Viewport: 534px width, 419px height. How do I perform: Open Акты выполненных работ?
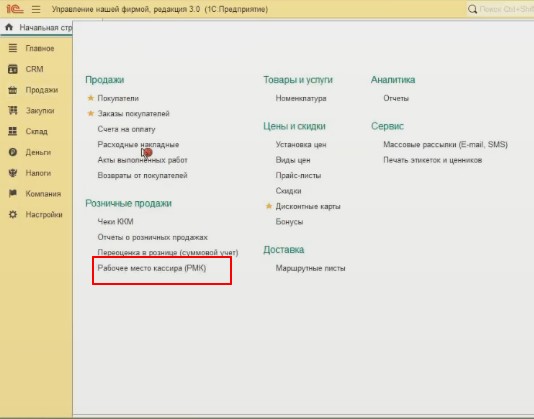coord(142,160)
